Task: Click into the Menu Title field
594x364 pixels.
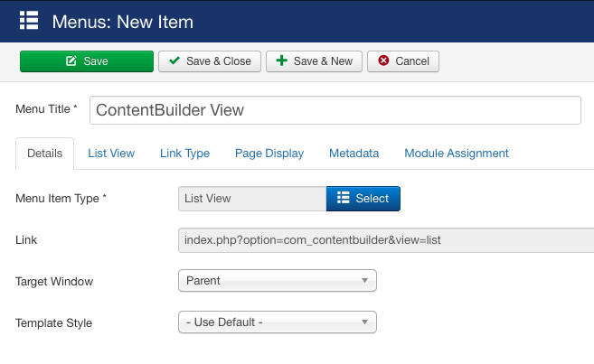Action: [335, 110]
